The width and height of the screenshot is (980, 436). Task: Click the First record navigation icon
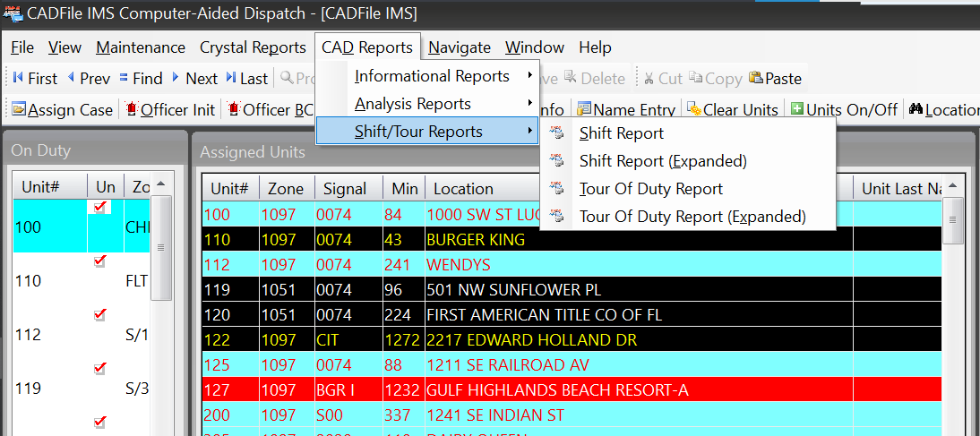click(18, 79)
